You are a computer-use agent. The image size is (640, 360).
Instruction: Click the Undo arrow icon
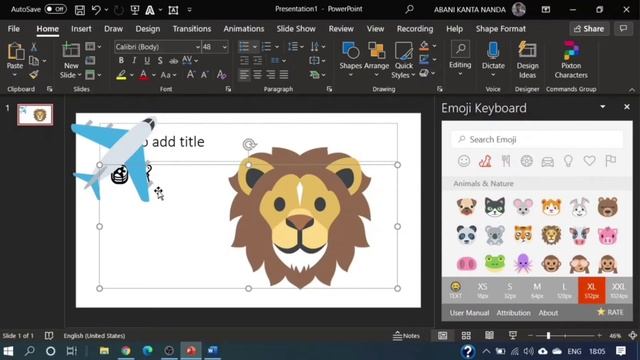[96, 10]
